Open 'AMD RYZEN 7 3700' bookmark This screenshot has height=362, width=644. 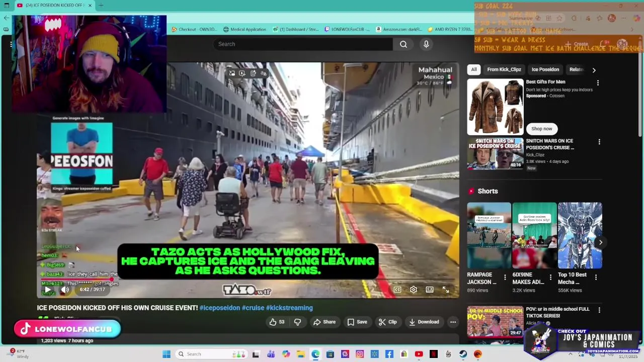tap(450, 29)
